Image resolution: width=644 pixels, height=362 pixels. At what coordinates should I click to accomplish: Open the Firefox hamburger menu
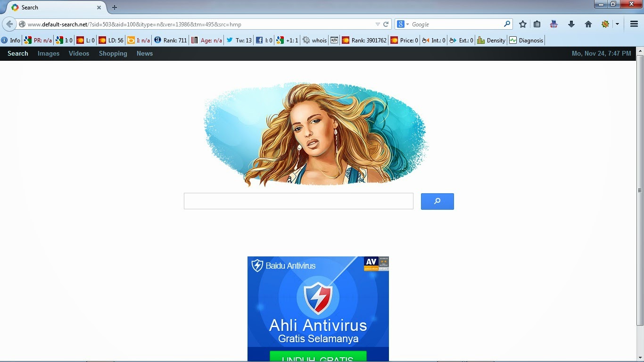point(634,25)
